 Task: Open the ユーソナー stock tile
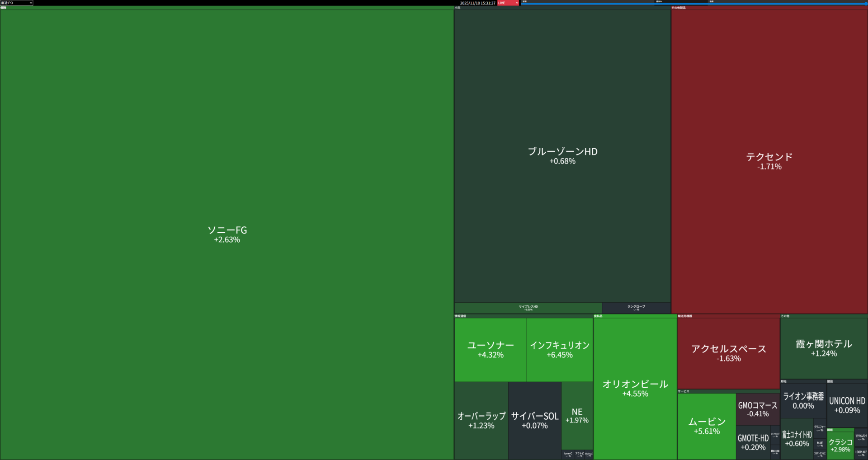point(491,350)
